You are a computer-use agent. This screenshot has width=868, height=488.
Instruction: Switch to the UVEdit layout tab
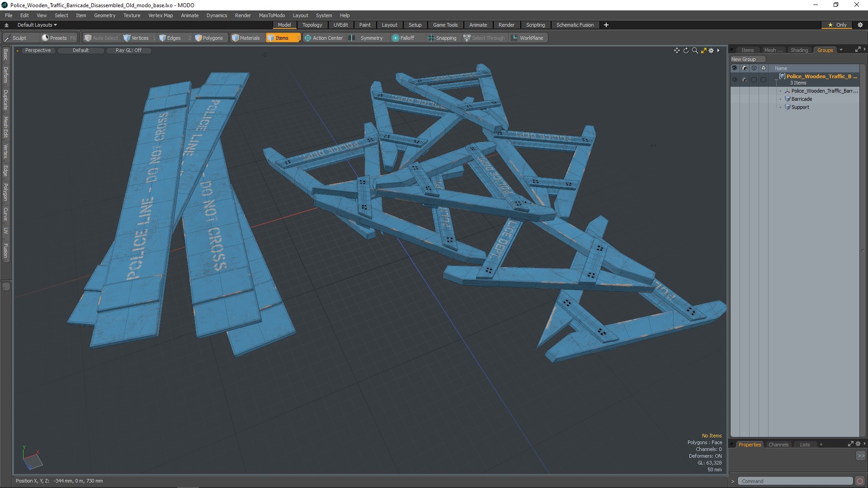[x=340, y=25]
